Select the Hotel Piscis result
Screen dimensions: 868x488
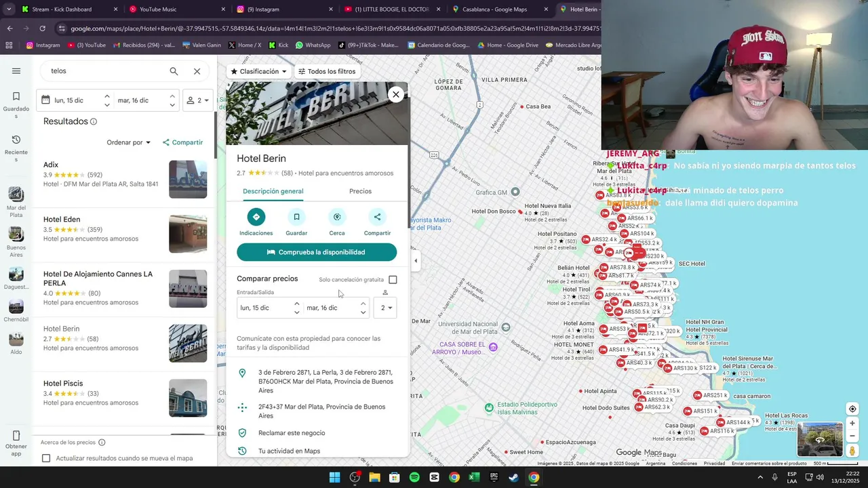click(x=125, y=398)
